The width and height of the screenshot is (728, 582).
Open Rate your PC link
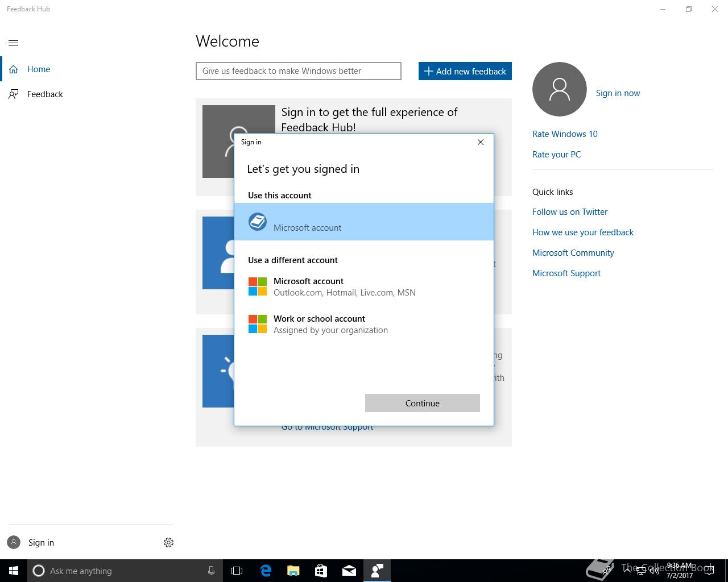[556, 155]
